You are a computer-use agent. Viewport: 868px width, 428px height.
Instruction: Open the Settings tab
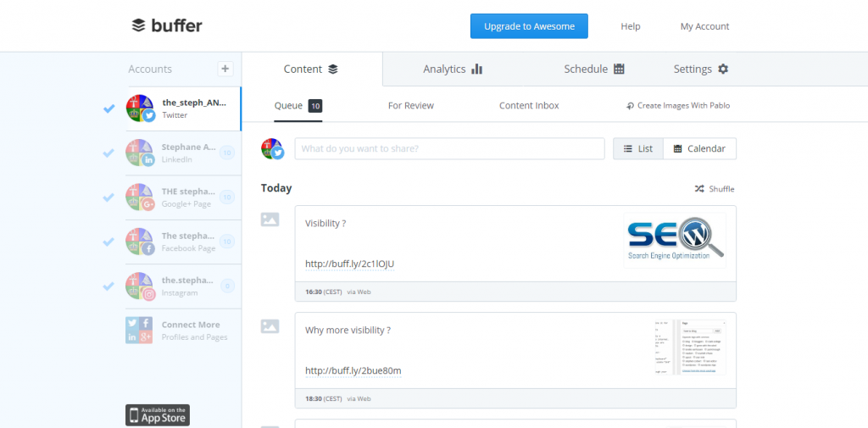tap(700, 69)
